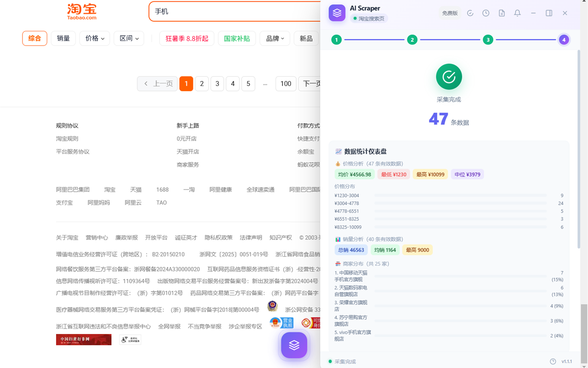Click the 淘宝搜索页 status tag
Image resolution: width=588 pixels, height=368 pixels.
369,18
